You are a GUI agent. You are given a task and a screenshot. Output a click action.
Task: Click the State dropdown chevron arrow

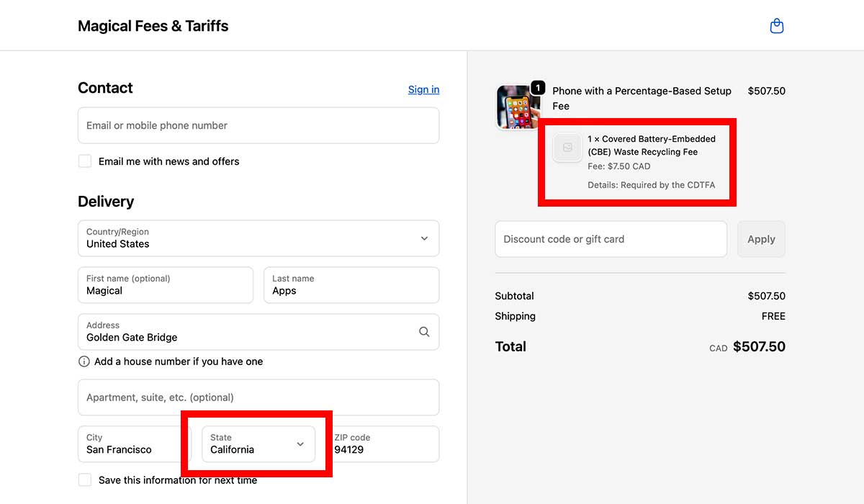(x=300, y=445)
